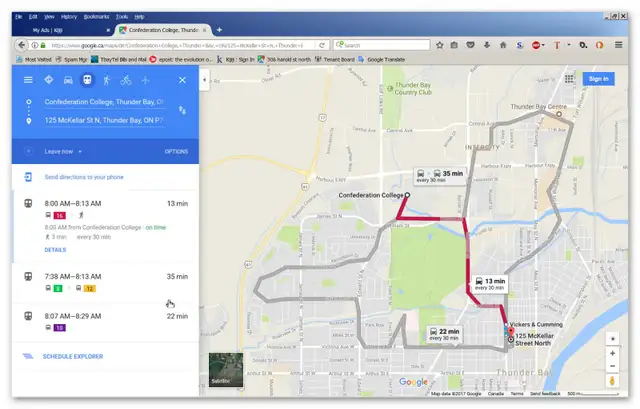Select best travel mode diamond icon
Viewport: 640px width, 409px height.
49,80
